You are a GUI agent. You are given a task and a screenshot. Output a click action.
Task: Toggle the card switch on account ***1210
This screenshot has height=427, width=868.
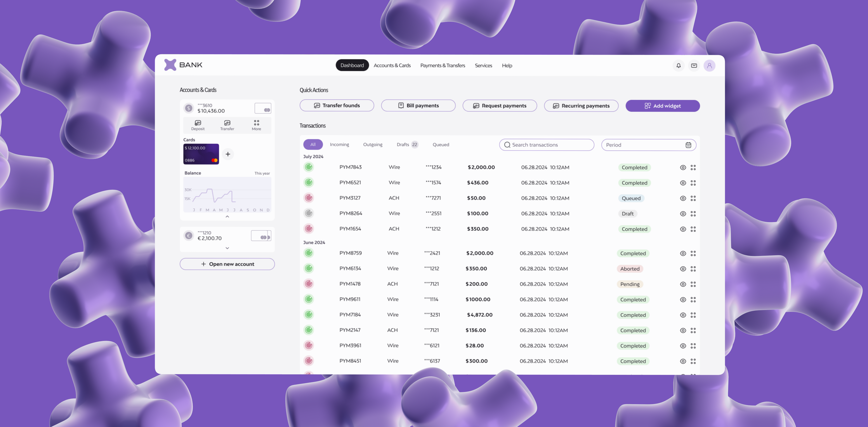[x=261, y=235]
